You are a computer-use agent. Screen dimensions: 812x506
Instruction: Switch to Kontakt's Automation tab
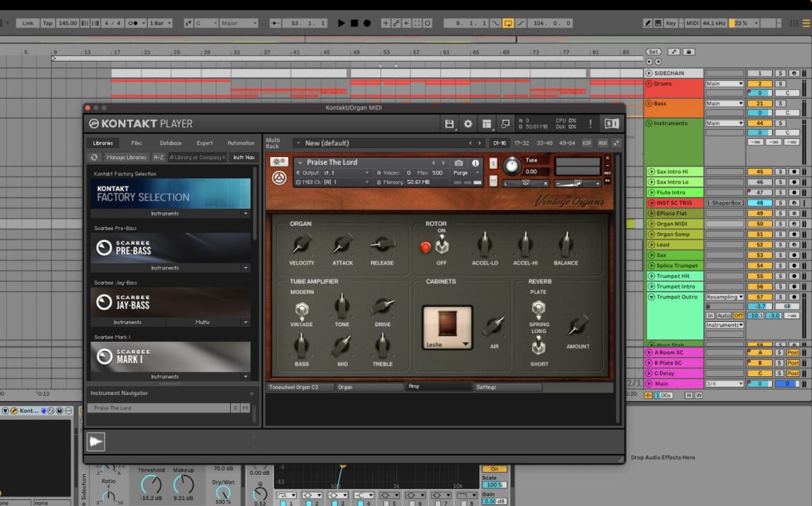coord(241,143)
